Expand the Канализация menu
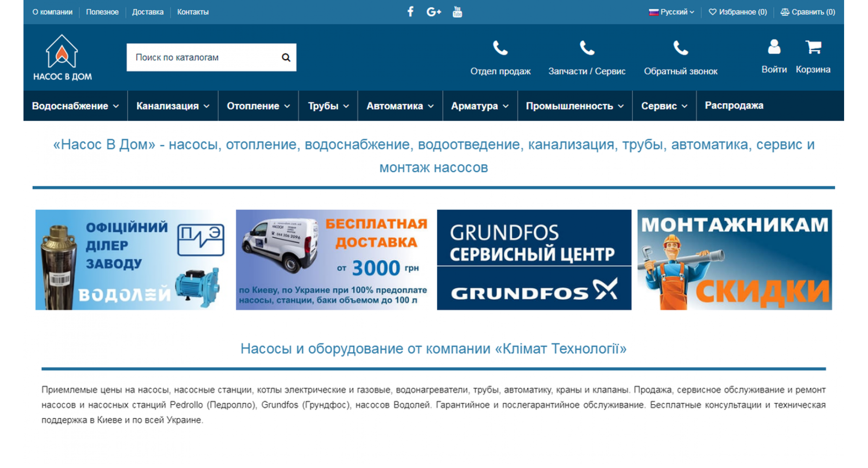Screen dimensions: 868x468 pos(173,106)
